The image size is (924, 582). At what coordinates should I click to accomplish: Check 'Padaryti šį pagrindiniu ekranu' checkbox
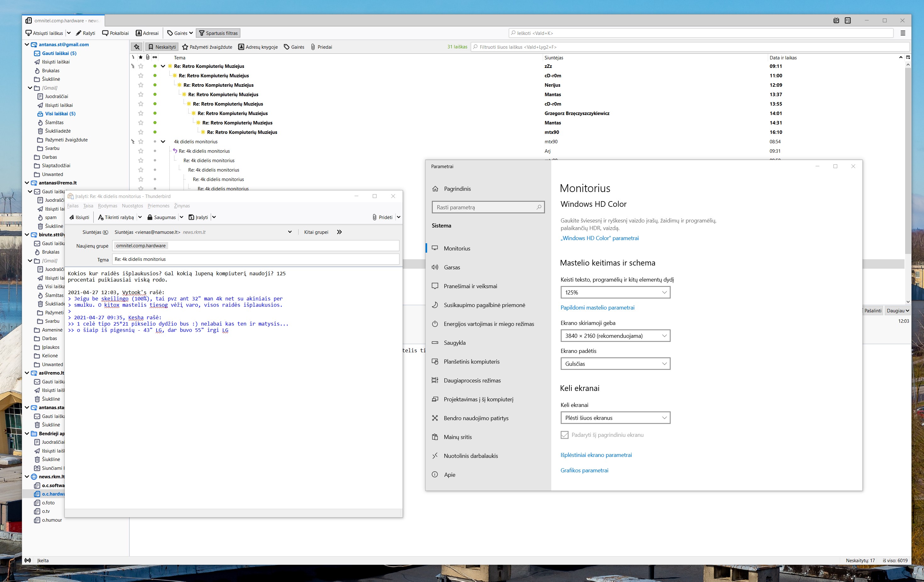pos(564,435)
